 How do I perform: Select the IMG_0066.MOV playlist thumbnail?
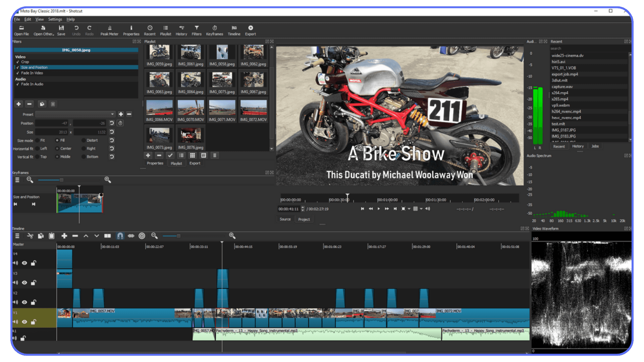[159, 111]
